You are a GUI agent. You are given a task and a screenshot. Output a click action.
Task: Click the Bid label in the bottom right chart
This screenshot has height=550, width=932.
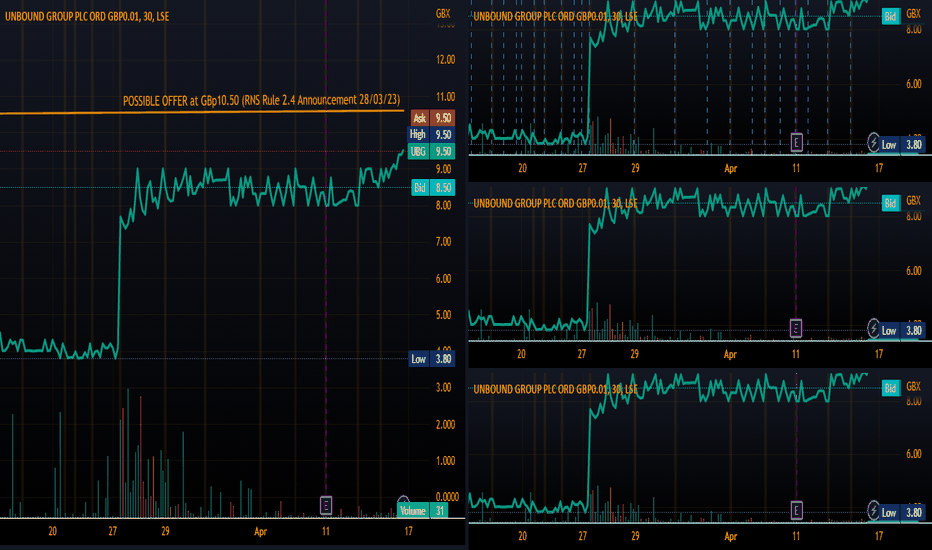click(890, 388)
